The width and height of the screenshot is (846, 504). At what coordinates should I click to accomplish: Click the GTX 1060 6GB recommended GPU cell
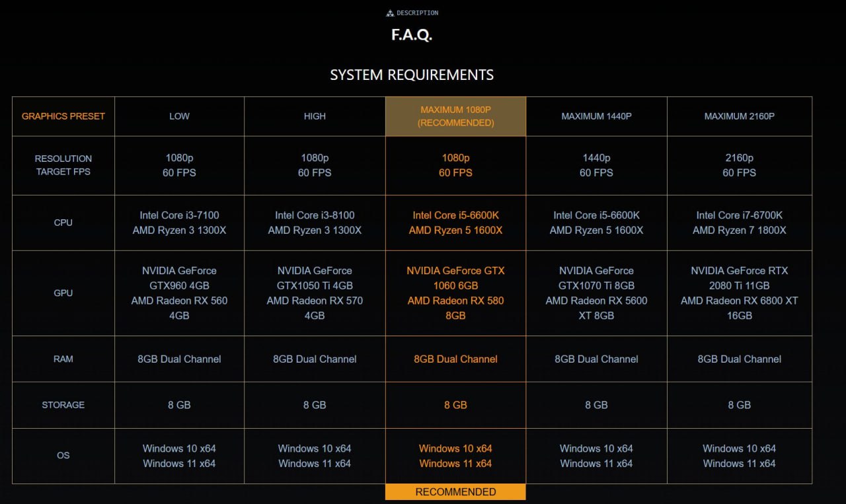(x=456, y=293)
